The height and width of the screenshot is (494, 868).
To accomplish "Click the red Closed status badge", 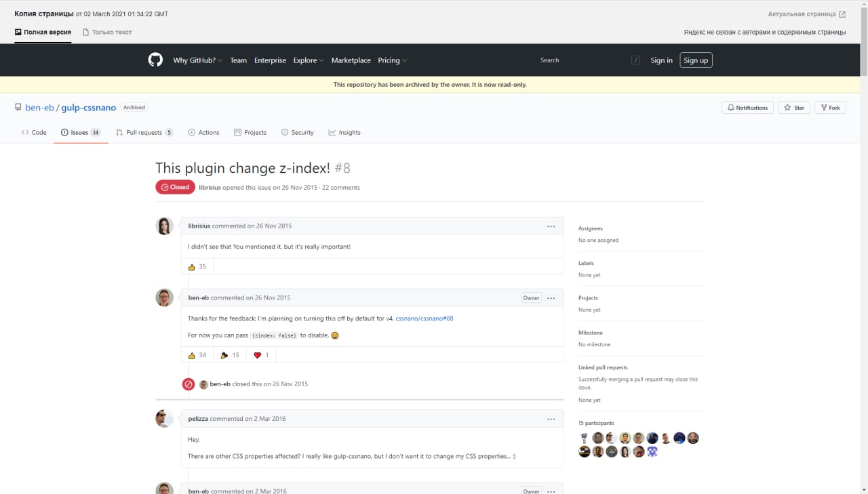I will coord(175,187).
